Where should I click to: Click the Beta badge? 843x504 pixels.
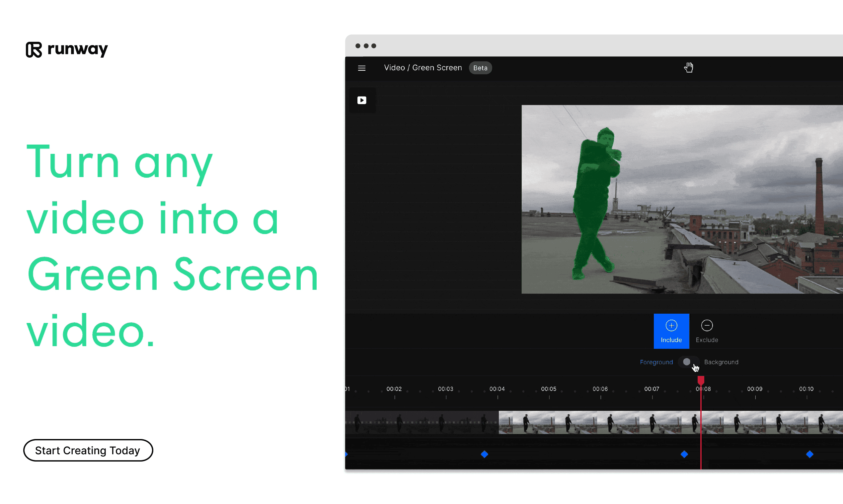(x=480, y=68)
